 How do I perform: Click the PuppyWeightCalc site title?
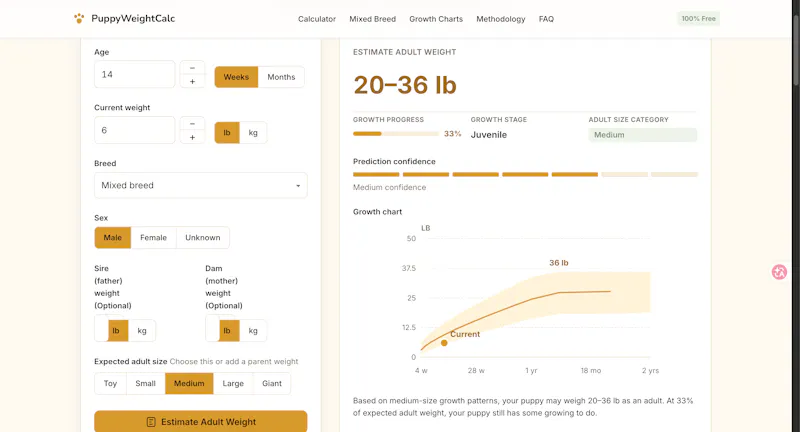tap(133, 18)
